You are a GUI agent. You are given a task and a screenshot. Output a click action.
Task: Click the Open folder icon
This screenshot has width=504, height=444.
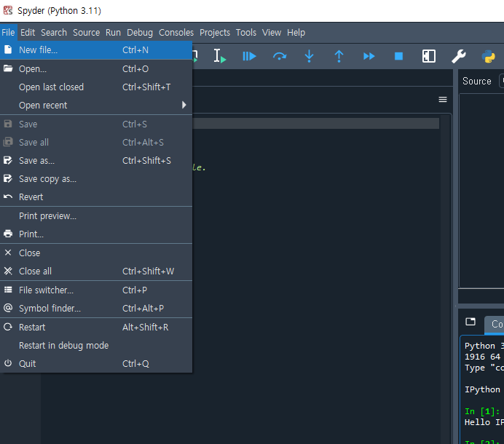tap(8, 68)
